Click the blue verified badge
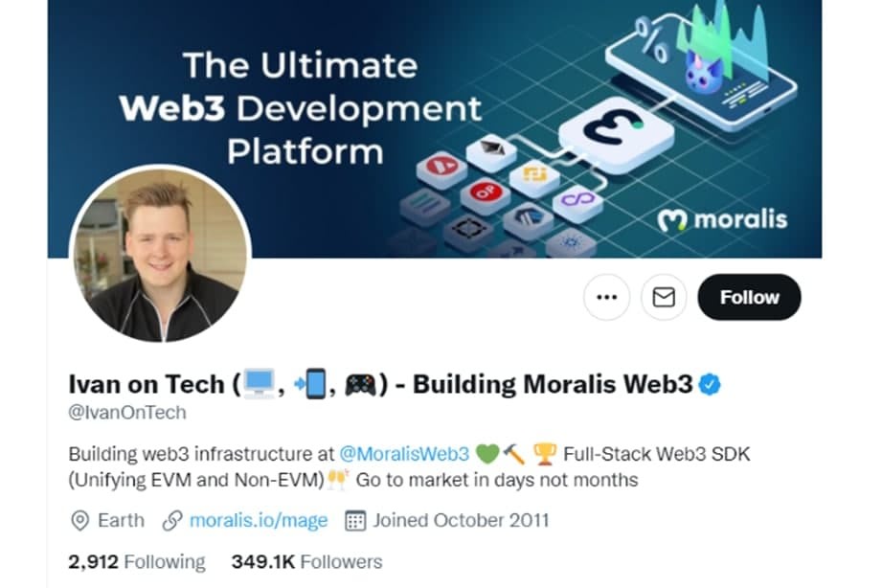The image size is (882, 588). 710,385
